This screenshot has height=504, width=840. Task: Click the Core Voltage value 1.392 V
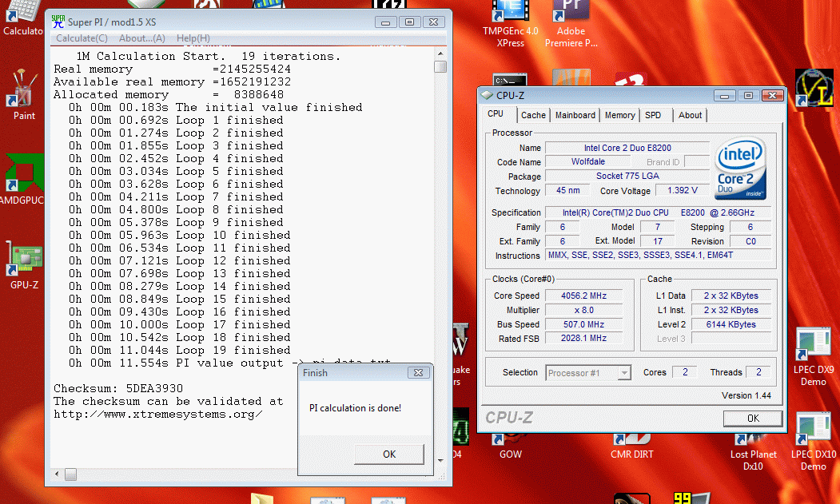coord(683,190)
